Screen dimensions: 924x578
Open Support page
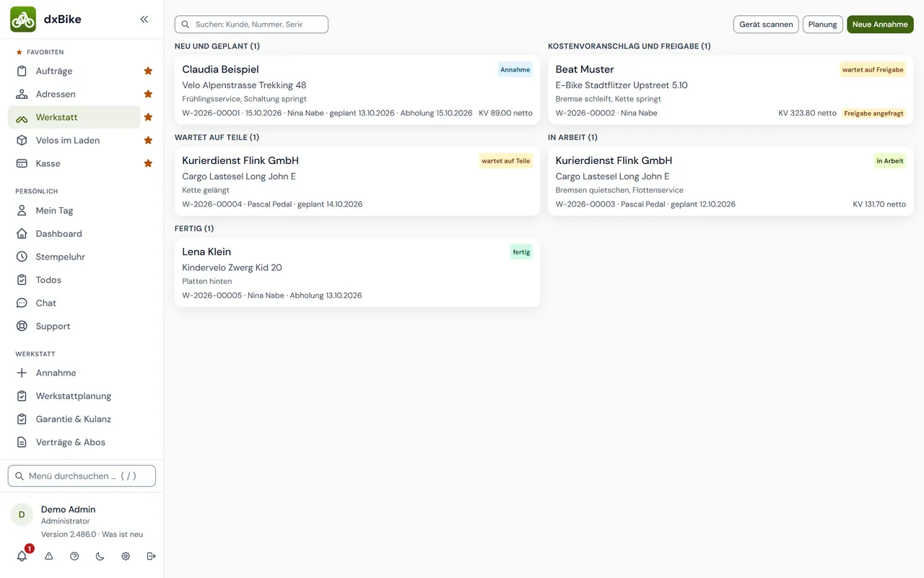click(x=82, y=326)
